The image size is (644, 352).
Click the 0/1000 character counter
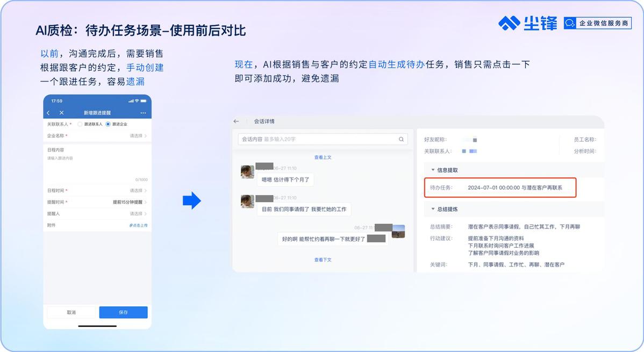click(141, 179)
